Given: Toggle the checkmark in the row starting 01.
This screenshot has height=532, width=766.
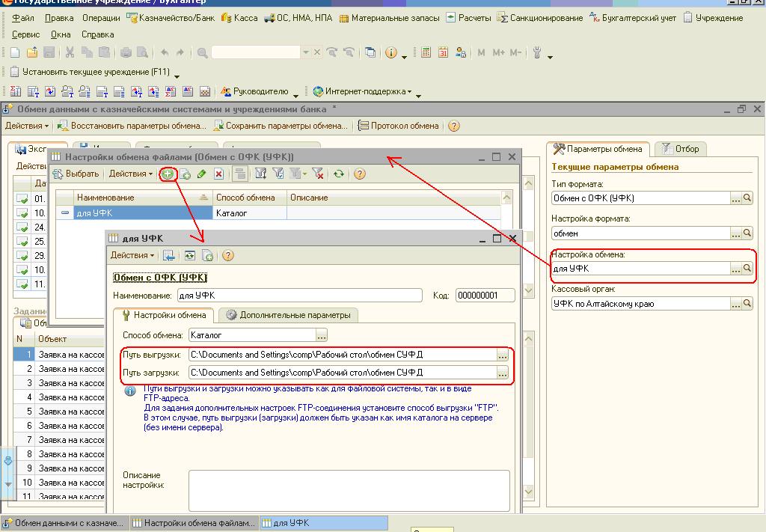Looking at the screenshot, I should 22,199.
